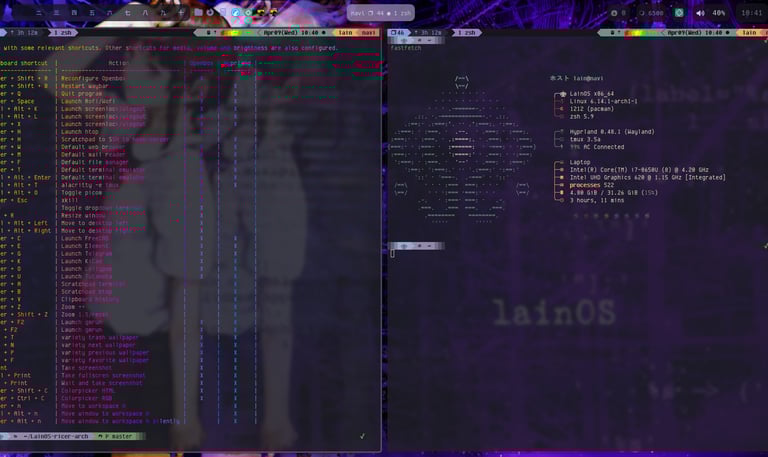Launch the blue round app icon in the bar
Image resolution: width=768 pixels, height=457 pixels.
(x=236, y=12)
